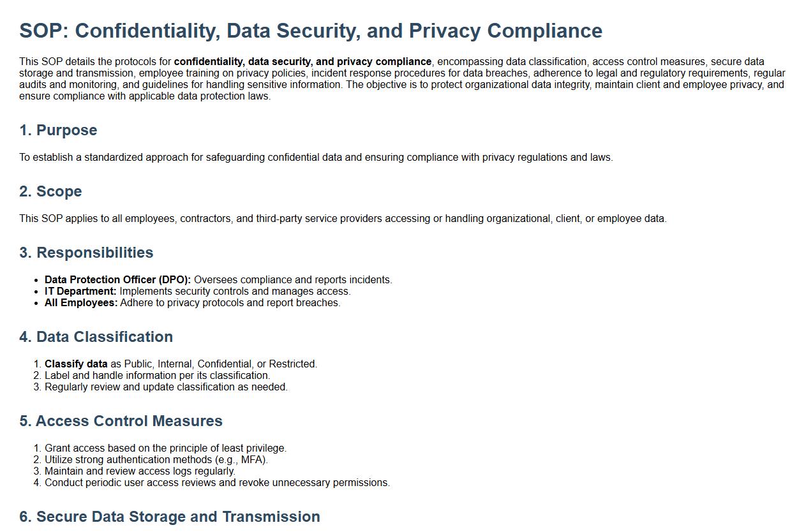Click "Regularly review and update classification" item

coord(166,387)
